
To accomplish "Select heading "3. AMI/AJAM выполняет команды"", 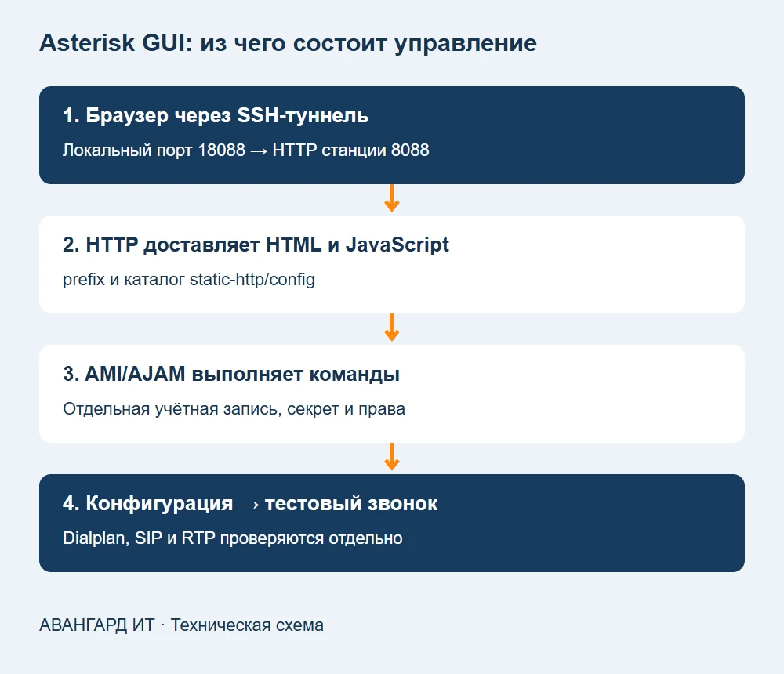I will click(x=231, y=374).
